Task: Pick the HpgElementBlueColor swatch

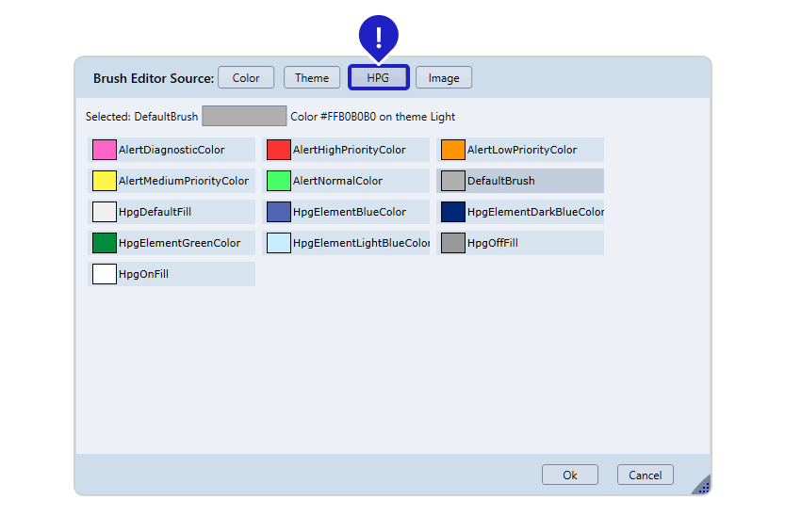Action: [x=279, y=212]
